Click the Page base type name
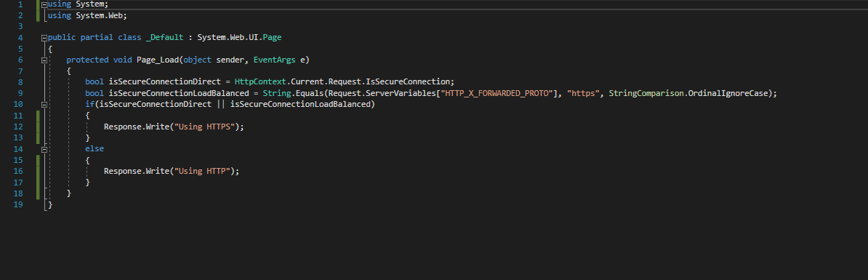Screen dimensions: 868x280 (x=273, y=38)
